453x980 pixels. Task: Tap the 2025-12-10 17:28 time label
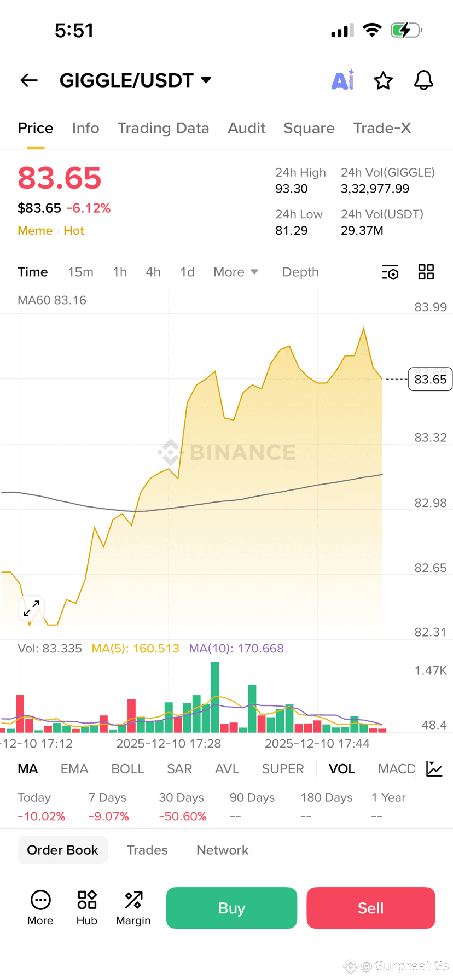click(169, 744)
